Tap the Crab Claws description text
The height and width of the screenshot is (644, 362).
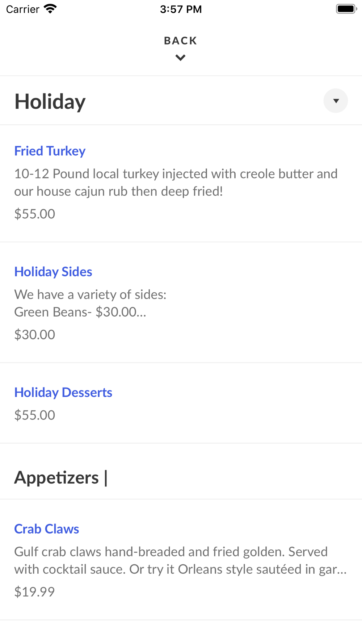180,560
